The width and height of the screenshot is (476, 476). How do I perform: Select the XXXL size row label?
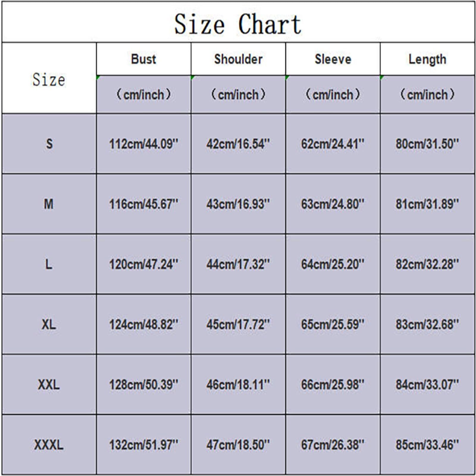click(x=49, y=445)
